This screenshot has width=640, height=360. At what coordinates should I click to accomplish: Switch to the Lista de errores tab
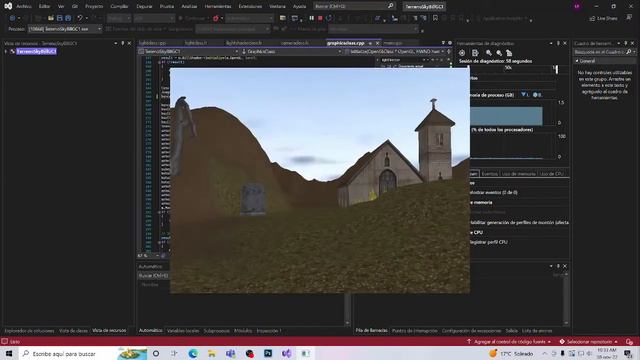click(537, 331)
